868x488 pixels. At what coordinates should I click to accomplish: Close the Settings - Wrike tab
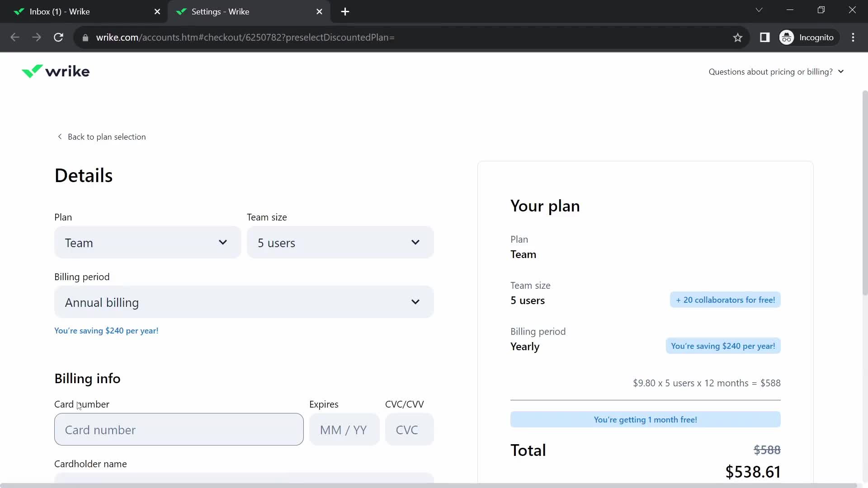coord(320,12)
